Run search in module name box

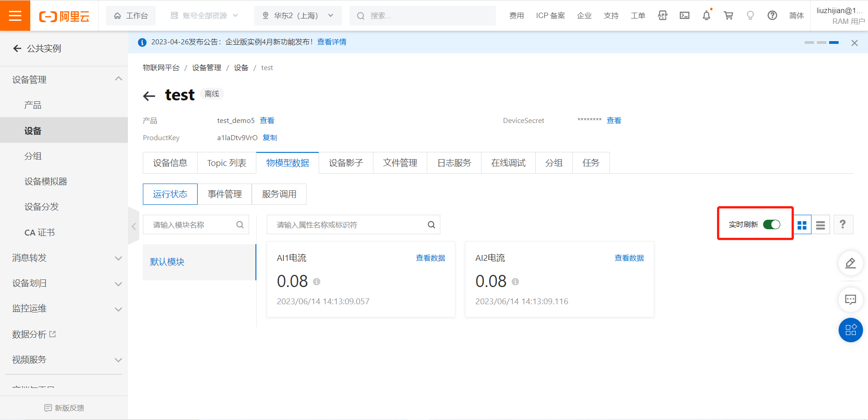[240, 225]
